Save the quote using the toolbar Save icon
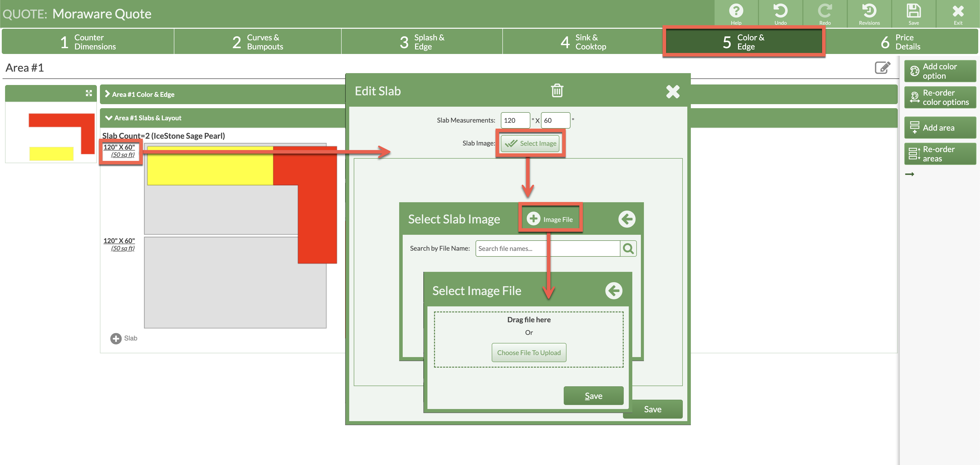Viewport: 980px width, 465px height. (913, 11)
